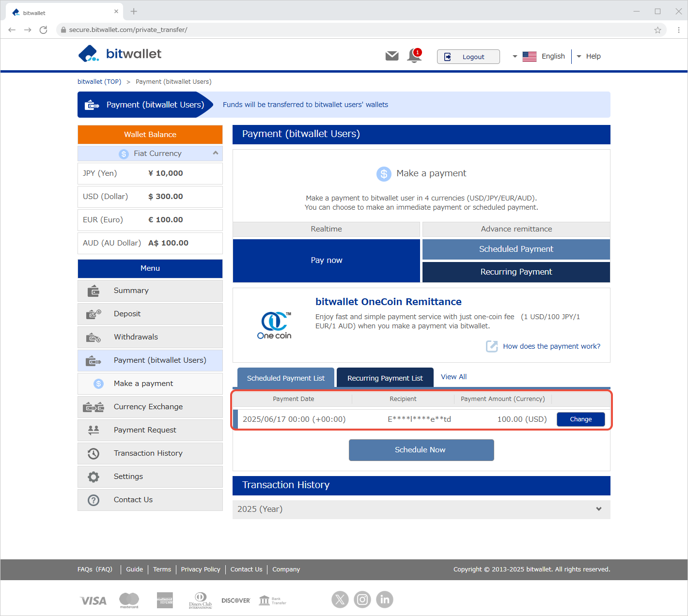Click the Transaction History clock icon
The width and height of the screenshot is (688, 616).
[x=94, y=453]
